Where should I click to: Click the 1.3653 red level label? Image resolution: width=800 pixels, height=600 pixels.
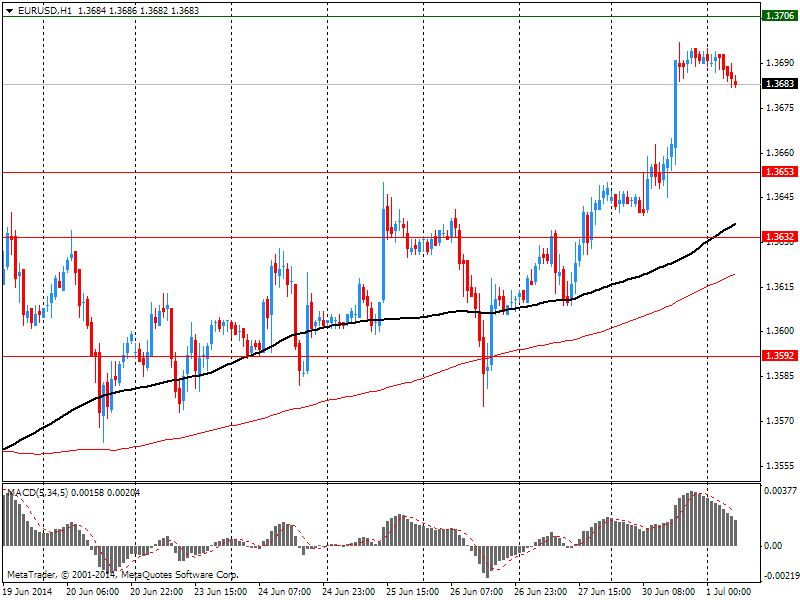780,171
